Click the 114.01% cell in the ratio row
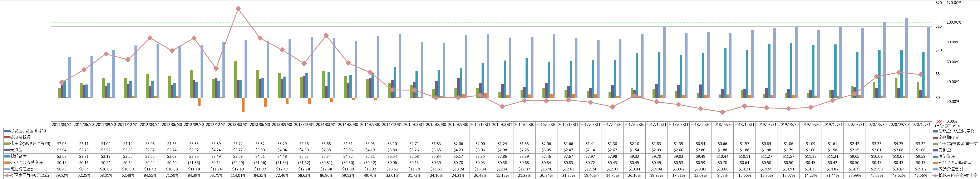 (x=238, y=175)
